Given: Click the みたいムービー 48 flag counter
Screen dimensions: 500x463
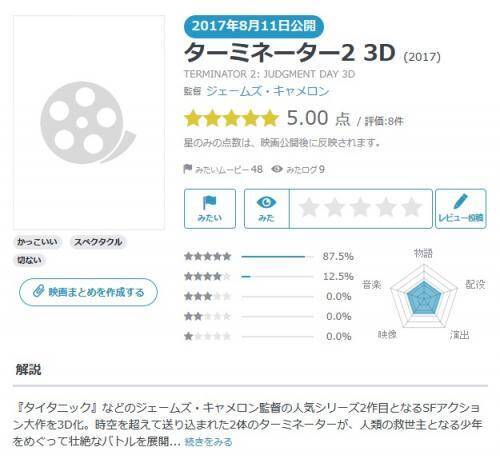Looking at the screenshot, I should [223, 169].
